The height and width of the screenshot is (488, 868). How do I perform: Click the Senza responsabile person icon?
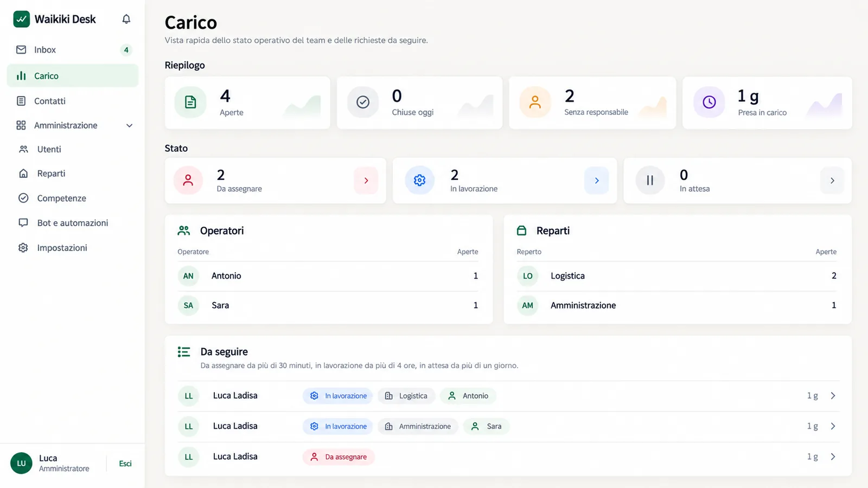(x=535, y=102)
